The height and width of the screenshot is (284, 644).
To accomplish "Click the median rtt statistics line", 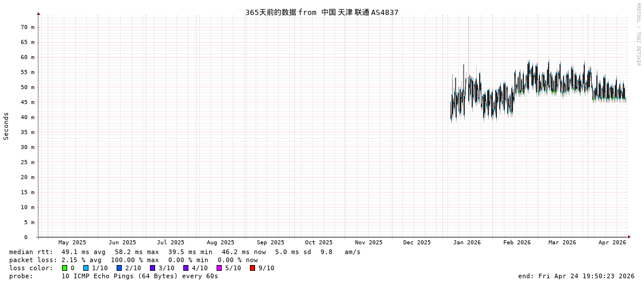I will point(184,252).
